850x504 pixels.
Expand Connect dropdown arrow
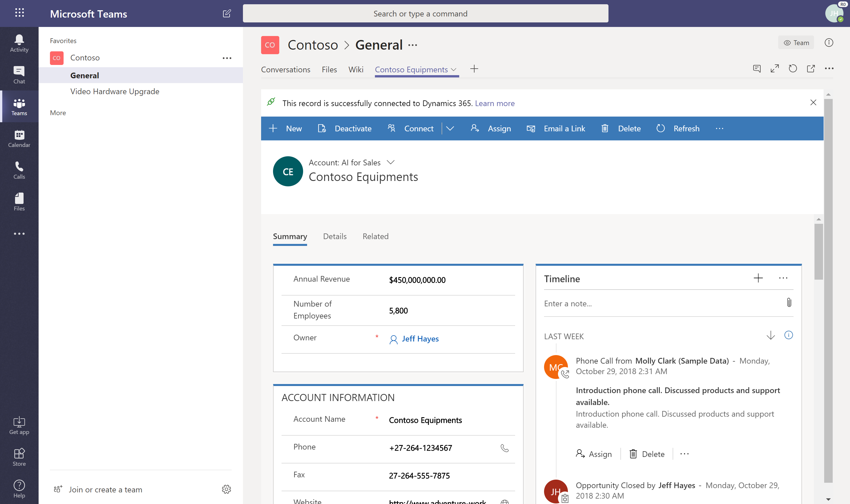tap(450, 128)
